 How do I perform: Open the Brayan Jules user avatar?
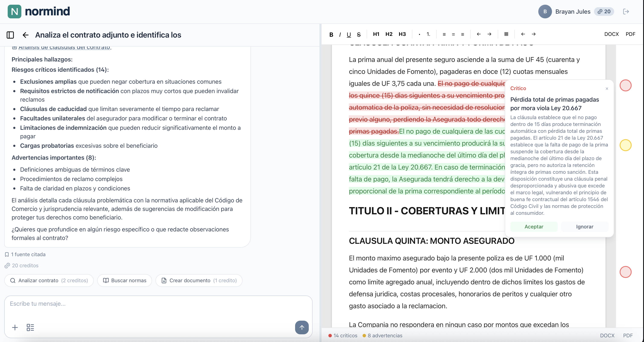point(545,12)
